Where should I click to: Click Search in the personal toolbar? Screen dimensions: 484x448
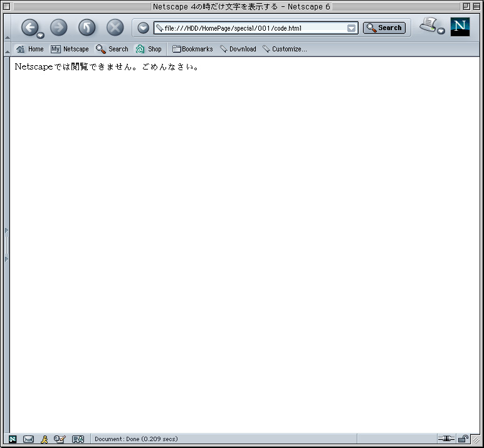point(112,49)
